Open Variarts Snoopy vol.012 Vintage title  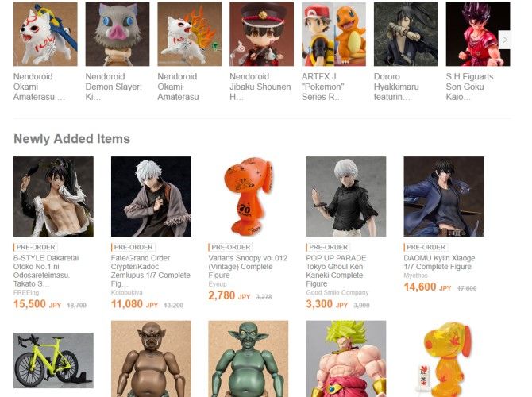pyautogui.click(x=248, y=266)
